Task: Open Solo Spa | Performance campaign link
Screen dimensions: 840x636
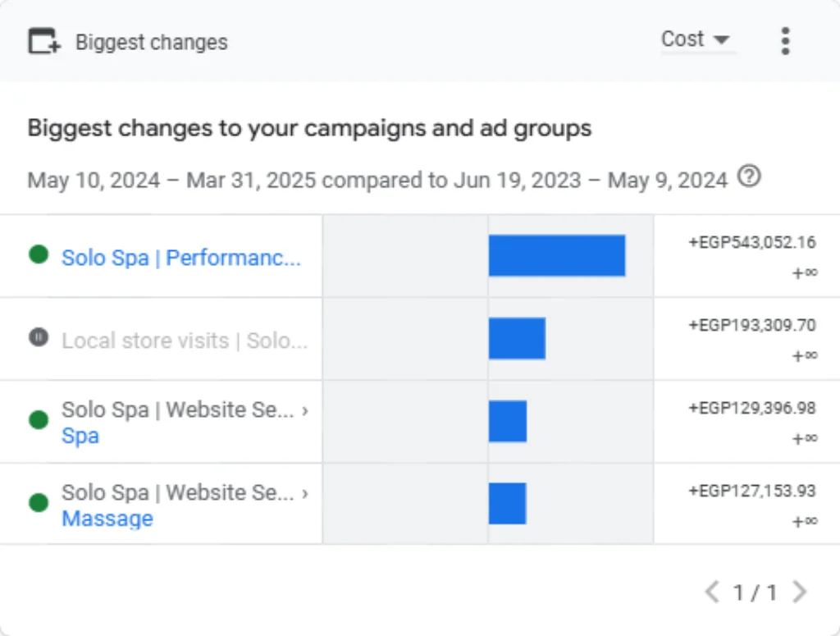Action: click(181, 258)
